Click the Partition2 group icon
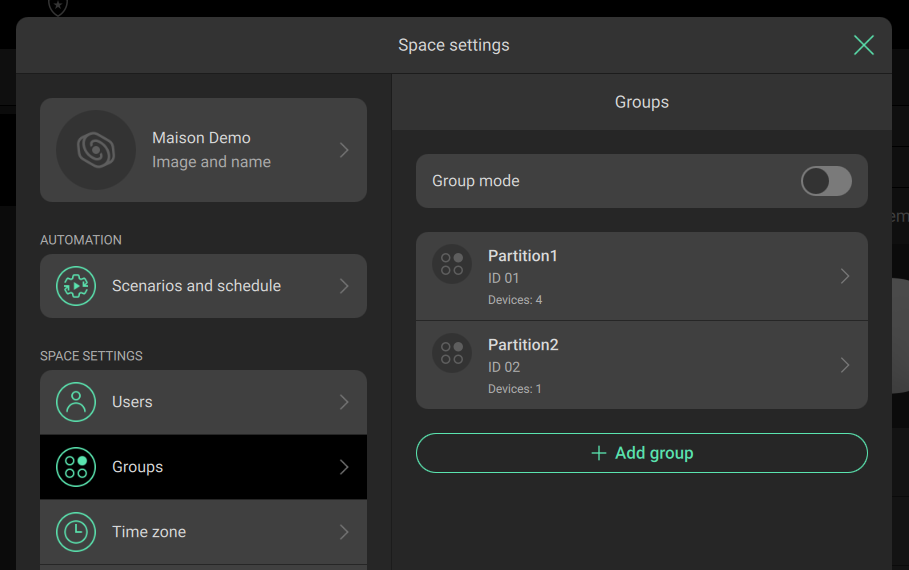The image size is (909, 570). tap(452, 353)
